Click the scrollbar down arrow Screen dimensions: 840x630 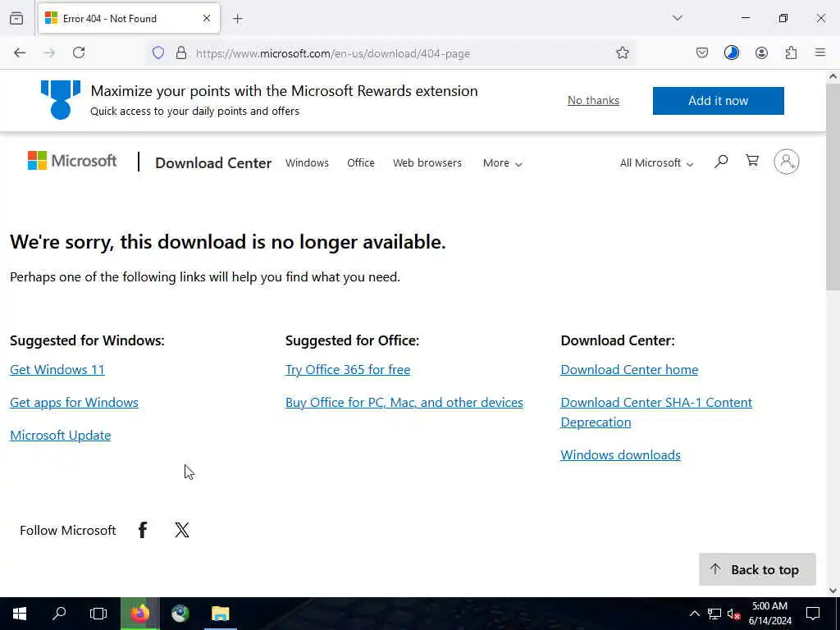(x=833, y=591)
